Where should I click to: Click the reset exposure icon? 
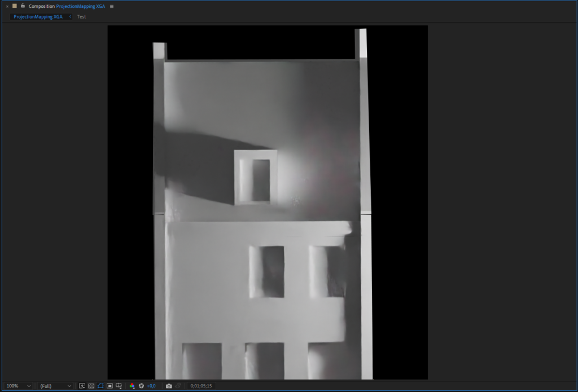coord(141,386)
